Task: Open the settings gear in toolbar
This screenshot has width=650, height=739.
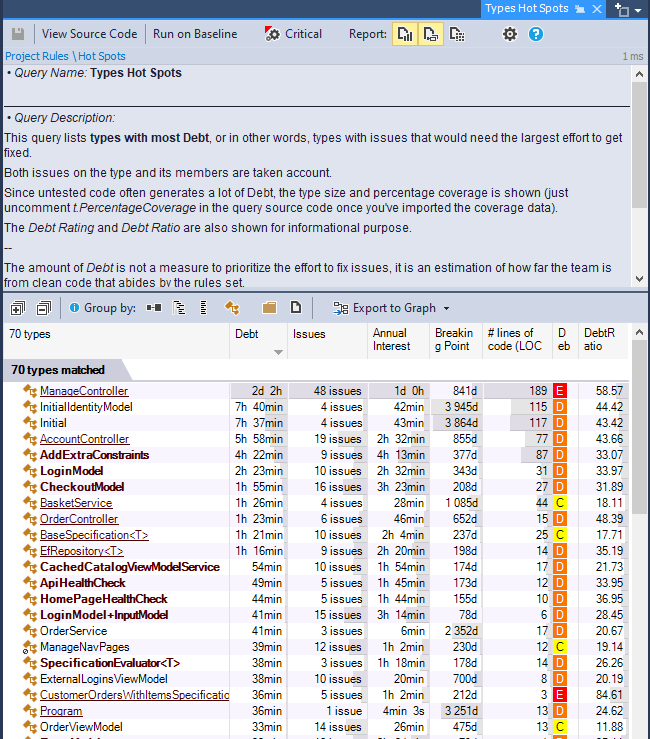Action: tap(510, 34)
